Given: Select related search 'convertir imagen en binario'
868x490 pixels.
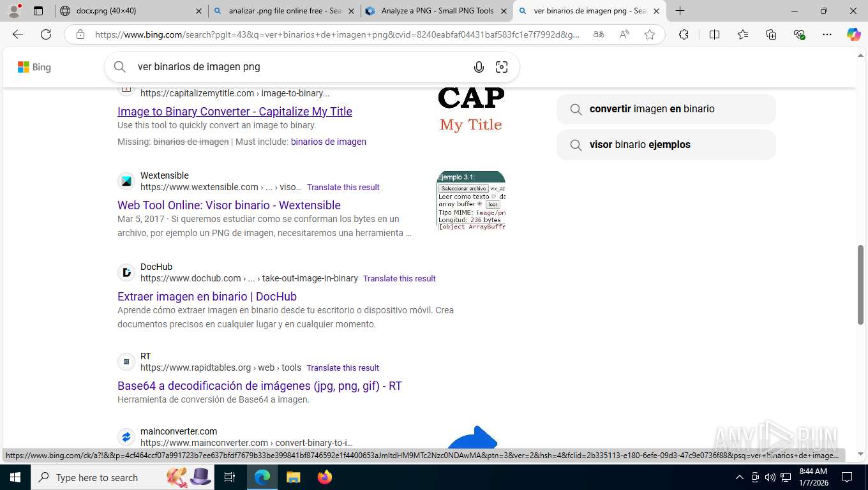Looking at the screenshot, I should point(666,109).
